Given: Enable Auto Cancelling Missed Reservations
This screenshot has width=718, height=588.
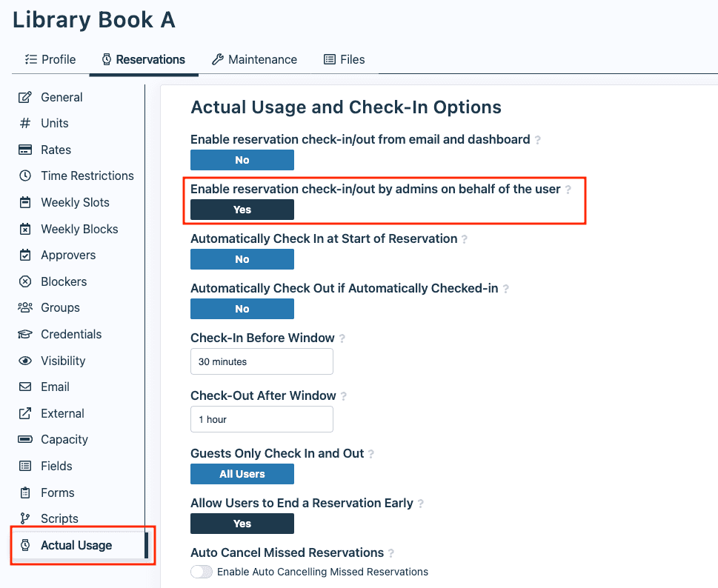Looking at the screenshot, I should point(201,571).
